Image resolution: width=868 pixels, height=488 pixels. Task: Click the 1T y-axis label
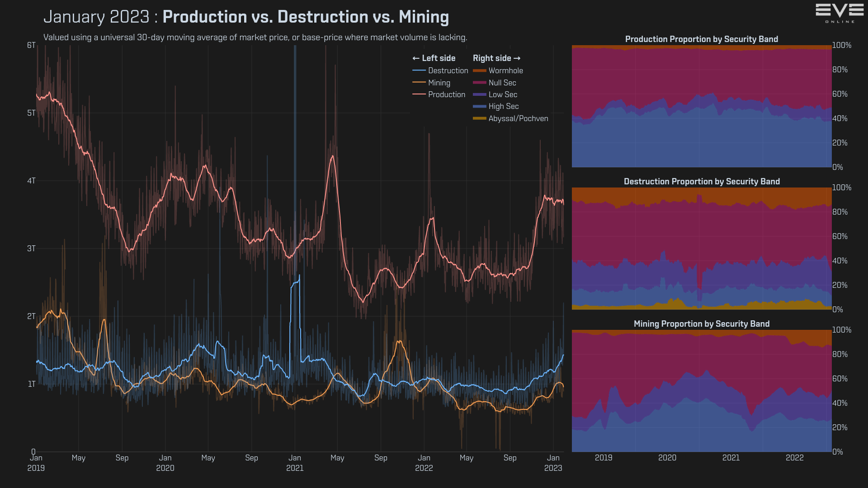pos(31,384)
